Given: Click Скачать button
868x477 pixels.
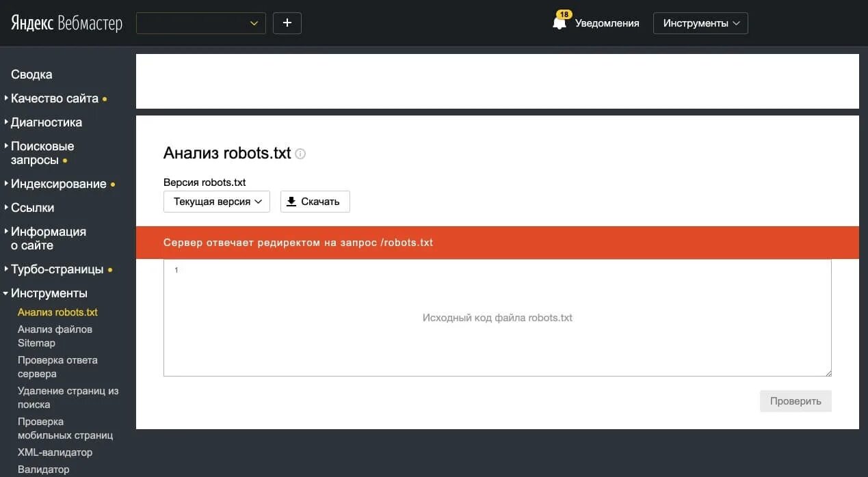Looking at the screenshot, I should tap(315, 202).
